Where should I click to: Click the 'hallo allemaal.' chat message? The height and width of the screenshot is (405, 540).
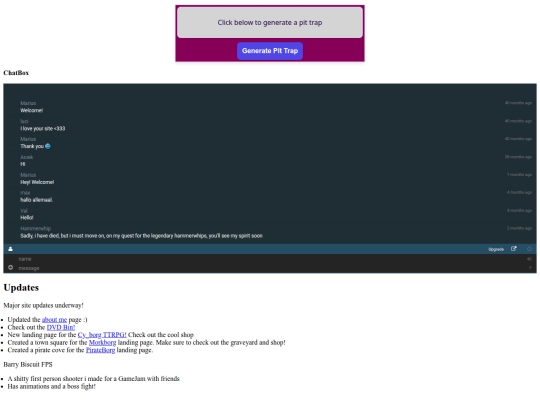point(37,200)
